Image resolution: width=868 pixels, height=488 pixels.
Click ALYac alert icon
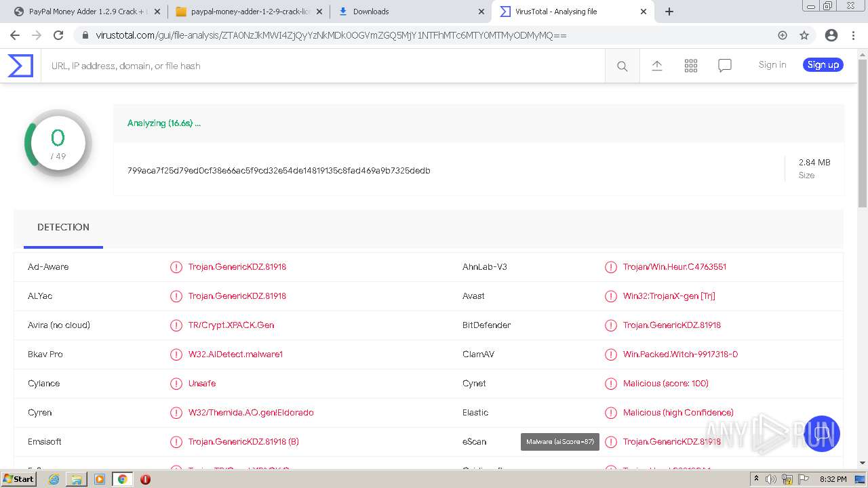pos(176,296)
